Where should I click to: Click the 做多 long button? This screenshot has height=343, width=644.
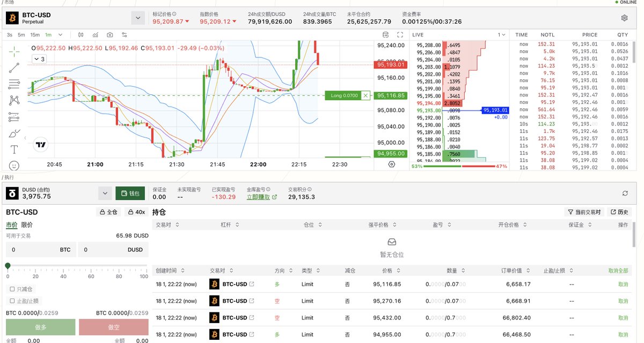click(x=41, y=327)
